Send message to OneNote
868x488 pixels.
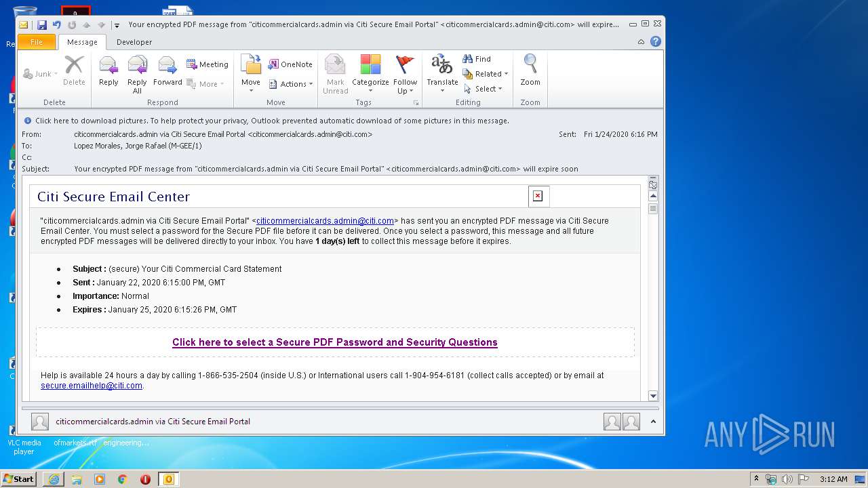click(x=290, y=64)
